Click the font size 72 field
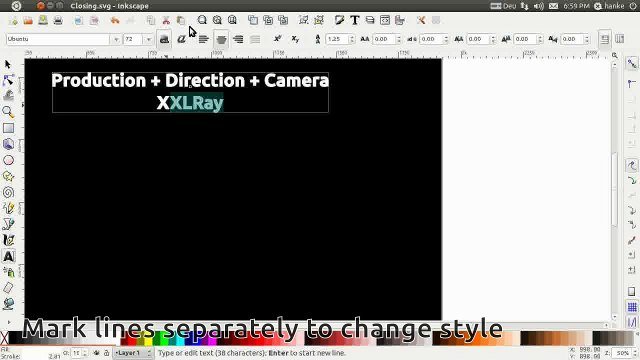This screenshot has width=640, height=360. 134,39
